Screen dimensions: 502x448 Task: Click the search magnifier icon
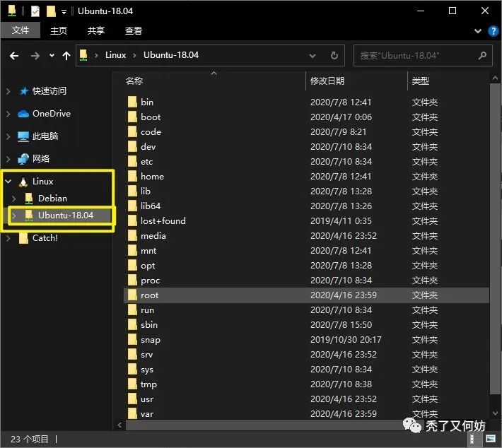tap(482, 56)
